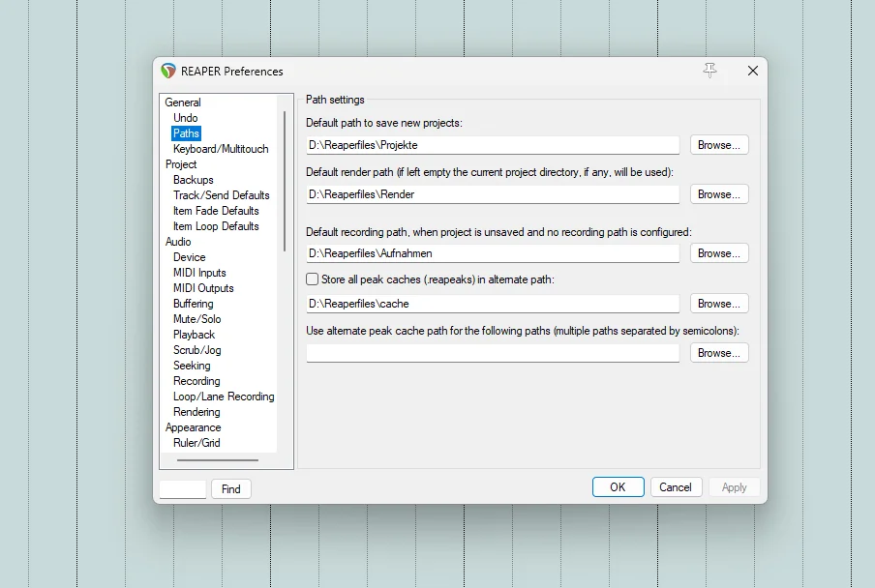Open Track/Send Defaults page

point(221,195)
